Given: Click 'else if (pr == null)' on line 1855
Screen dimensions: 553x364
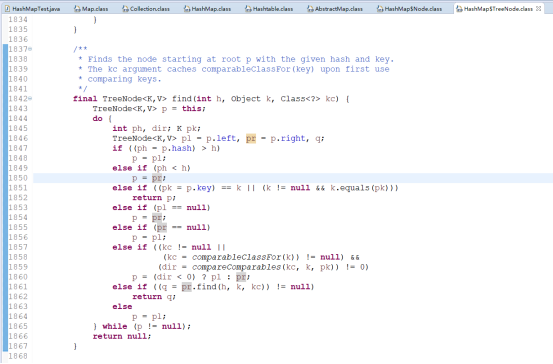Looking at the screenshot, I should [x=161, y=228].
